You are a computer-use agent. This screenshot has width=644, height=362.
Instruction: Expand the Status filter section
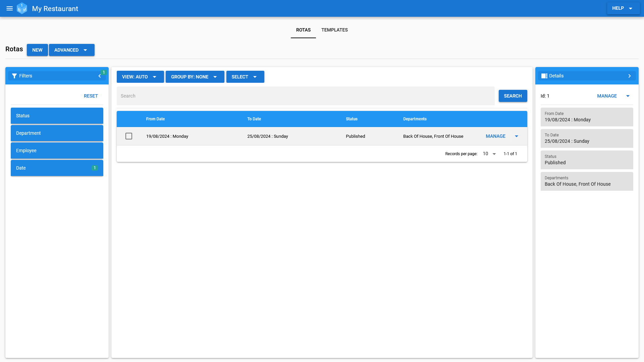pyautogui.click(x=57, y=115)
